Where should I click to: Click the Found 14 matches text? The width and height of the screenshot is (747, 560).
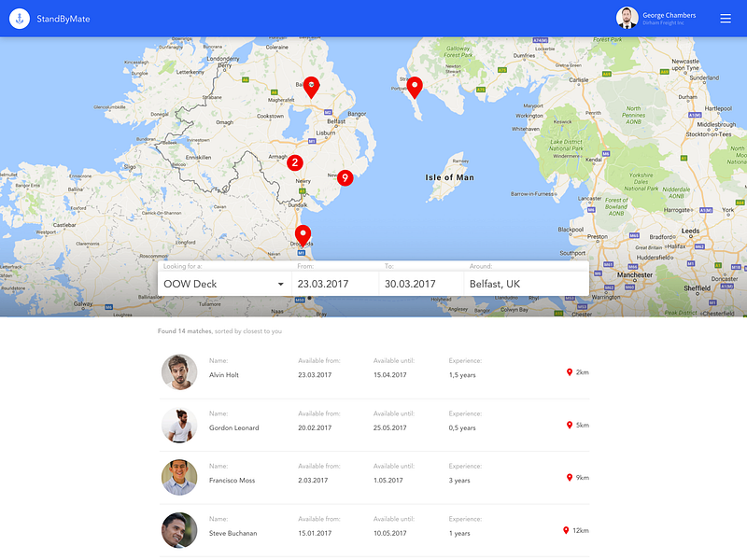click(x=184, y=331)
